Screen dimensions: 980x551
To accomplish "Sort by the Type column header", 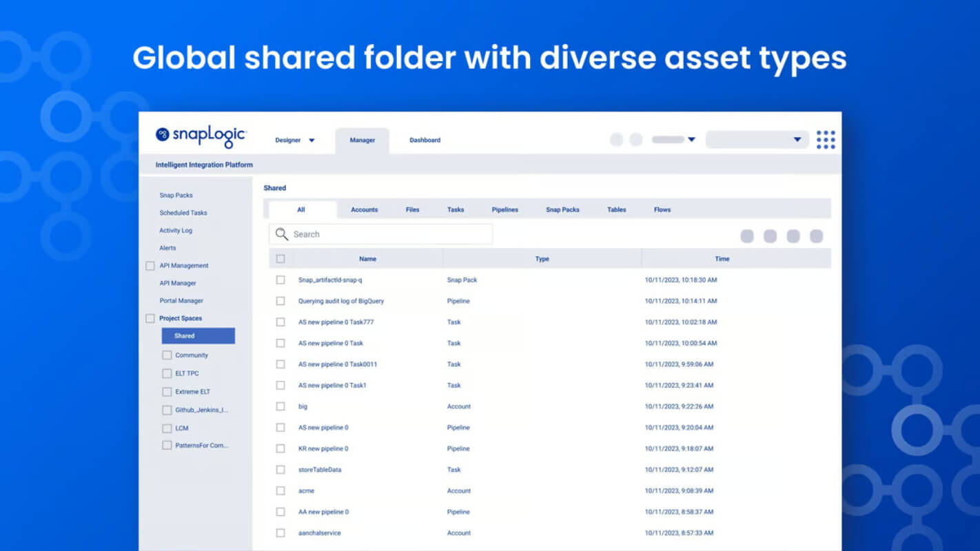I will [x=542, y=259].
